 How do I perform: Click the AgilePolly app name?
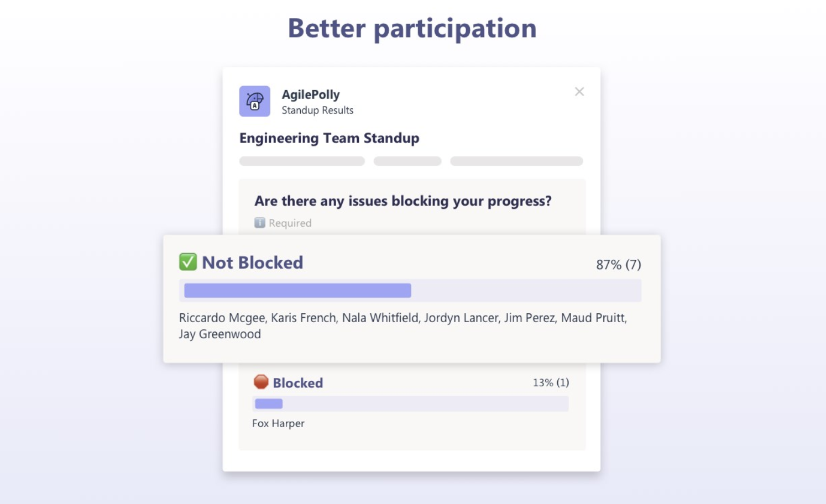(311, 95)
